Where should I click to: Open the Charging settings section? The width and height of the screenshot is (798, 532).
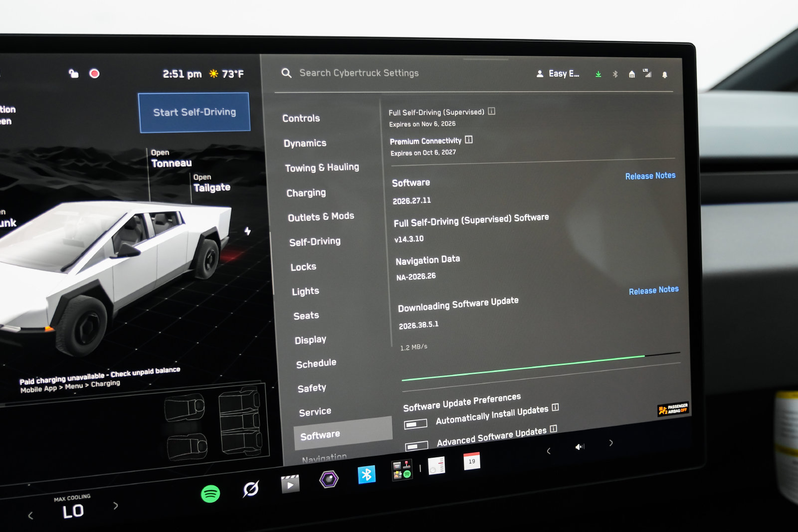coord(306,193)
